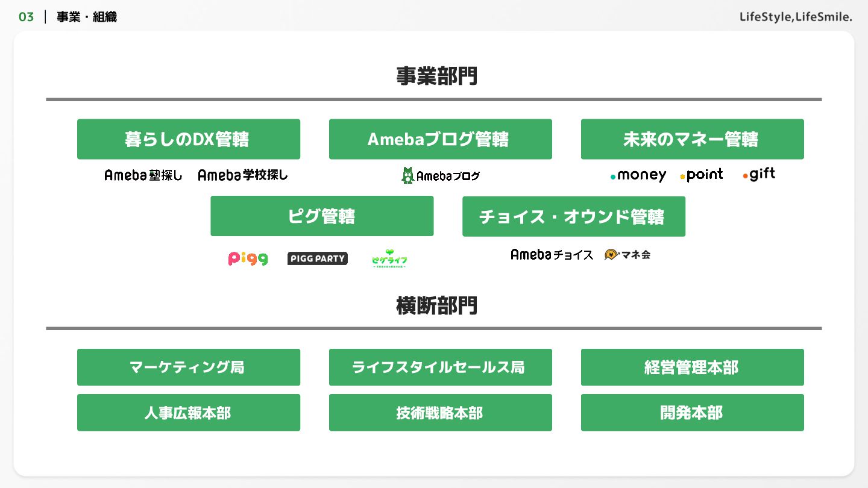Viewport: 868px width, 488px height.
Task: Click the Amebaチョイス logo
Action: [552, 255]
